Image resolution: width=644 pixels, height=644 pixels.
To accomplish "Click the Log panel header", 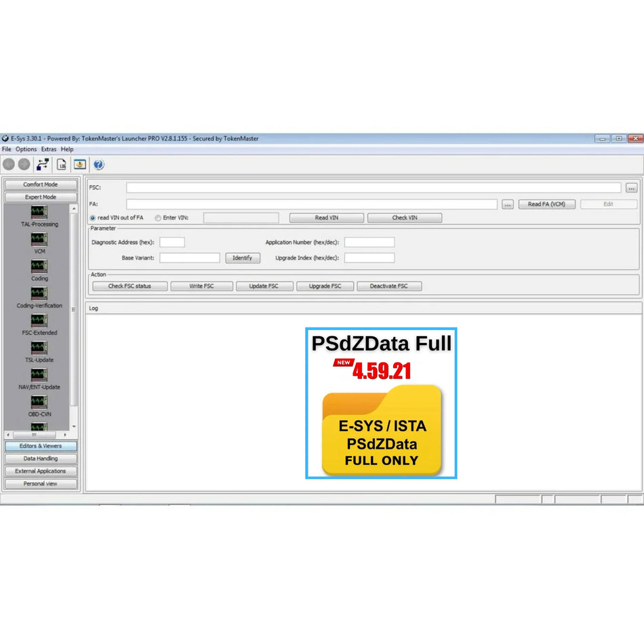I will [363, 308].
